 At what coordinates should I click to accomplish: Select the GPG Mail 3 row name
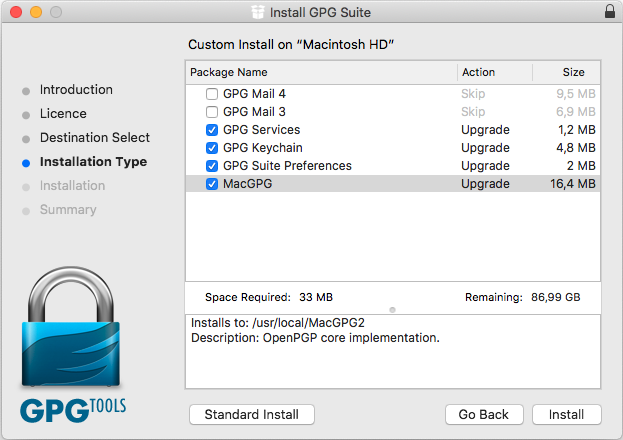pos(254,112)
